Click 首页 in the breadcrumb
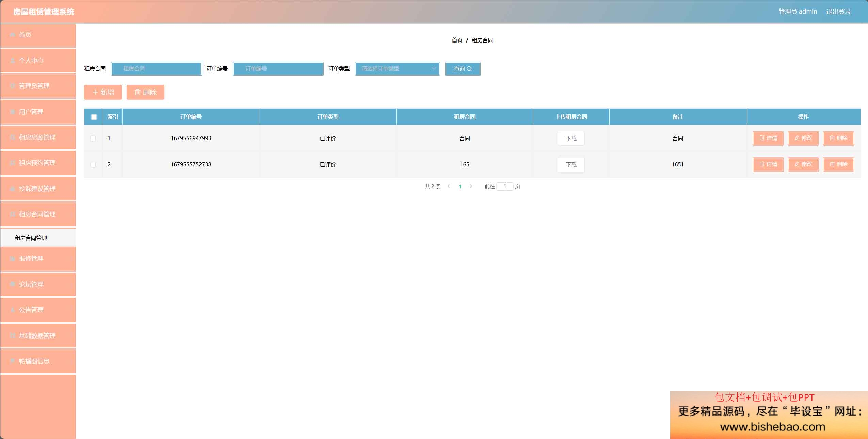This screenshot has width=868, height=439. (457, 40)
